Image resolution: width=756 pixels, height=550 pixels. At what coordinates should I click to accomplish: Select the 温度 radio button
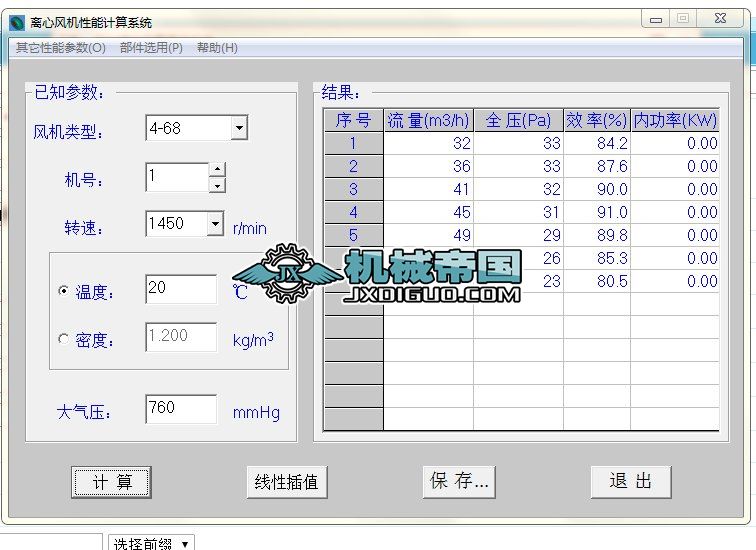(x=63, y=291)
